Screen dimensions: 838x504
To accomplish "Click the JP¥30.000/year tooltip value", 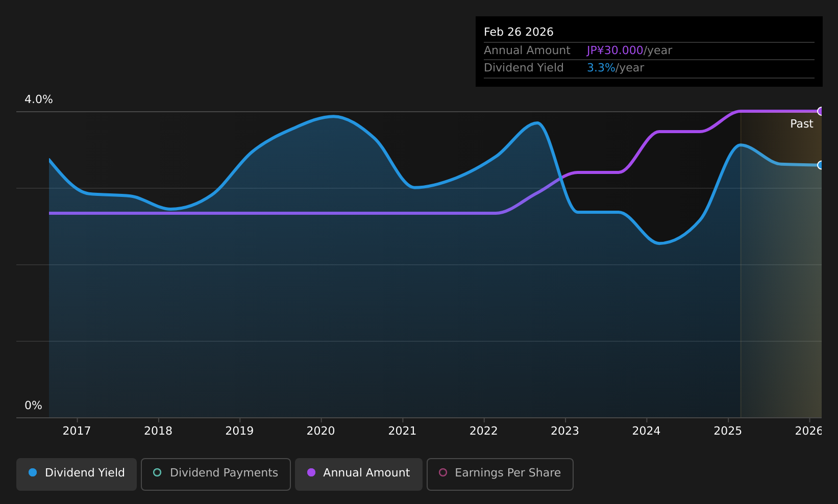I will [629, 51].
